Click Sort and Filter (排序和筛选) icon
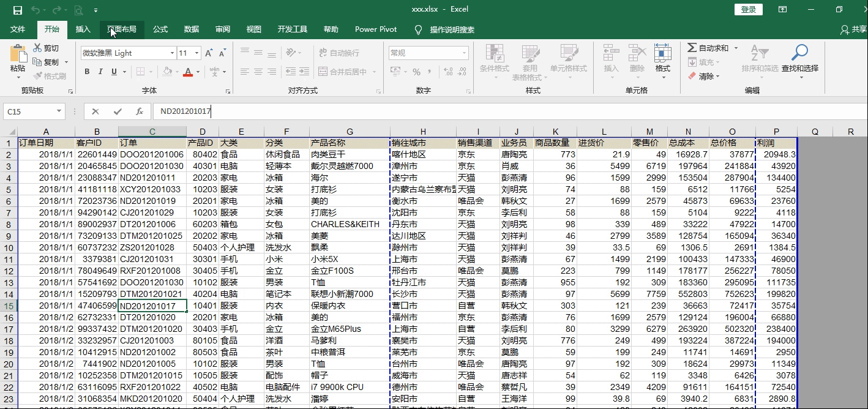The image size is (868, 409). click(760, 53)
